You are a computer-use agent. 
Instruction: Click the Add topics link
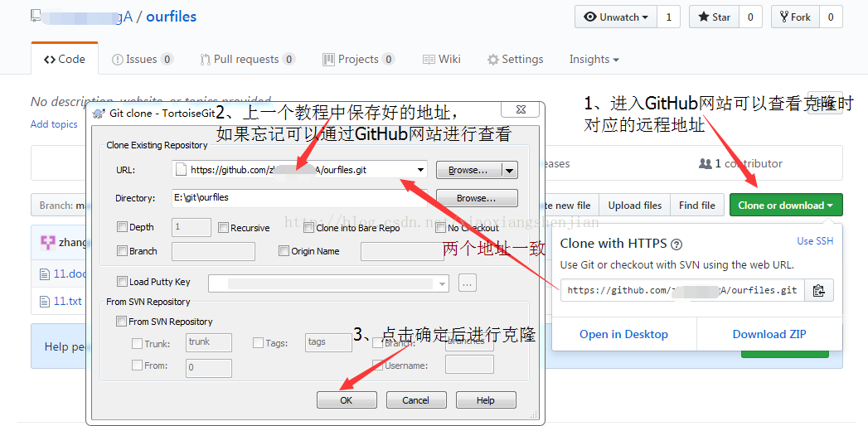tap(54, 124)
